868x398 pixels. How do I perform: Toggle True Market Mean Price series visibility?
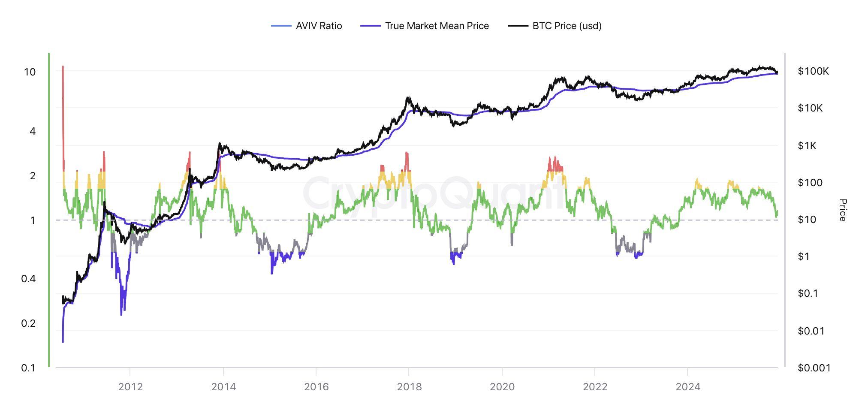click(x=437, y=26)
